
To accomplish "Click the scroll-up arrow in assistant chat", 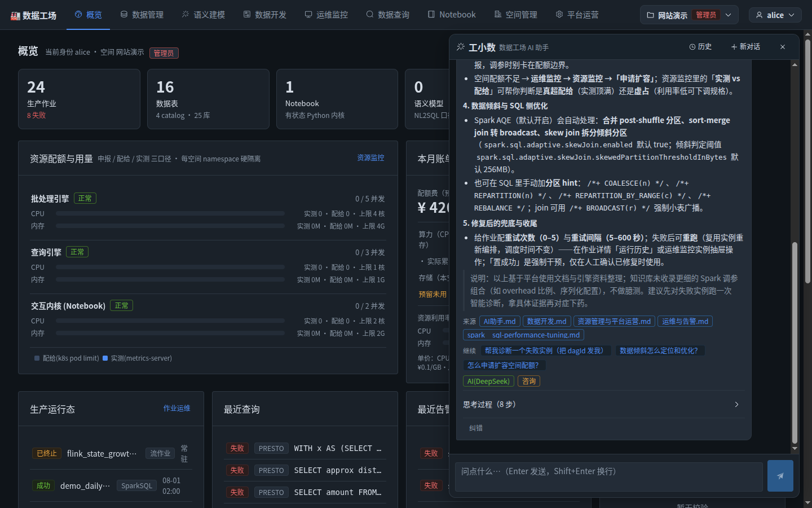I will click(x=795, y=64).
